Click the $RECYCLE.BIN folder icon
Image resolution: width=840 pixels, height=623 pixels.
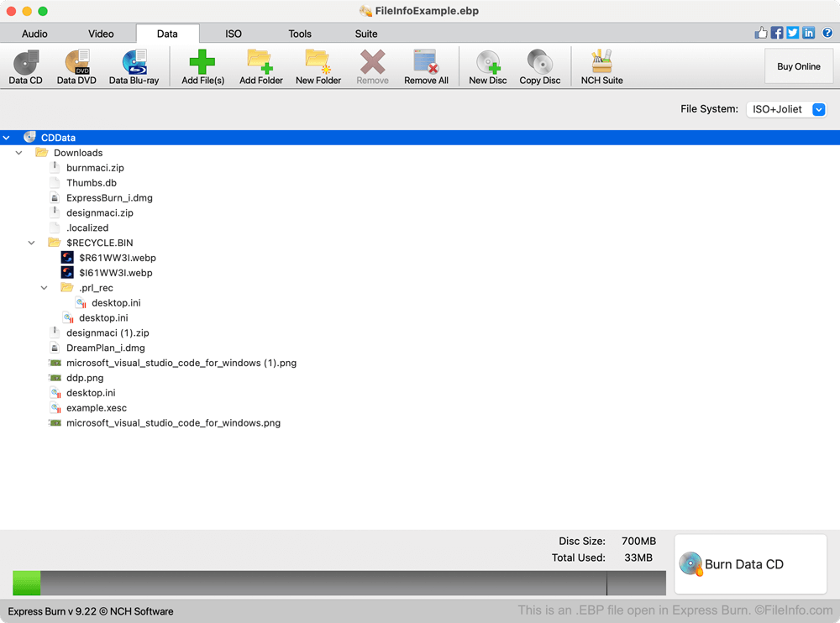coord(54,243)
